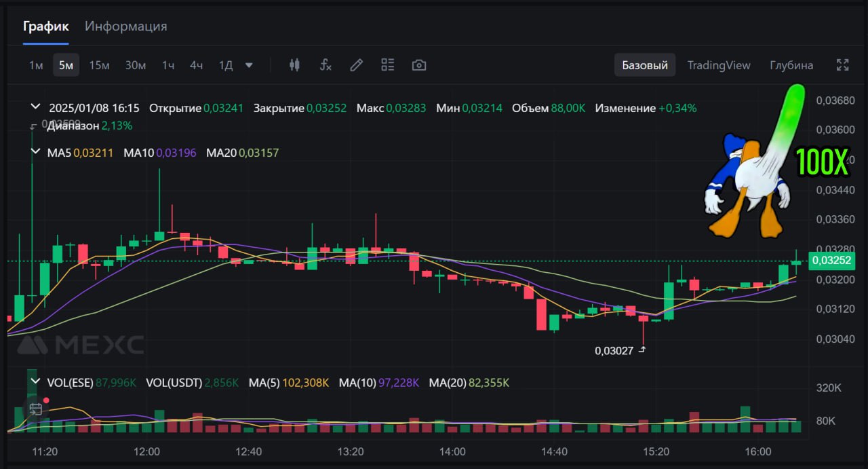868x469 pixels.
Task: Open the Глубина depth view
Action: tap(791, 65)
